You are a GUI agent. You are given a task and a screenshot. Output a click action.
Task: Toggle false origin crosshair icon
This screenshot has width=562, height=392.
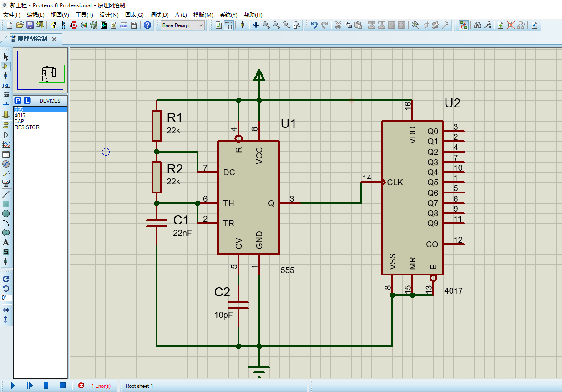click(242, 25)
